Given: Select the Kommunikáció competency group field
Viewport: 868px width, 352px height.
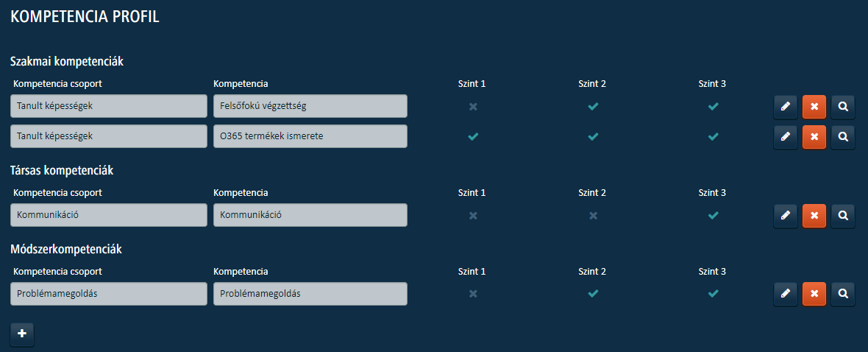Looking at the screenshot, I should click(109, 215).
